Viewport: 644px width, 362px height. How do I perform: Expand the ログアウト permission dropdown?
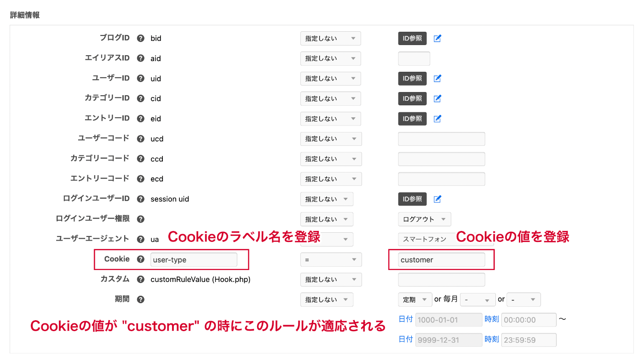click(424, 219)
